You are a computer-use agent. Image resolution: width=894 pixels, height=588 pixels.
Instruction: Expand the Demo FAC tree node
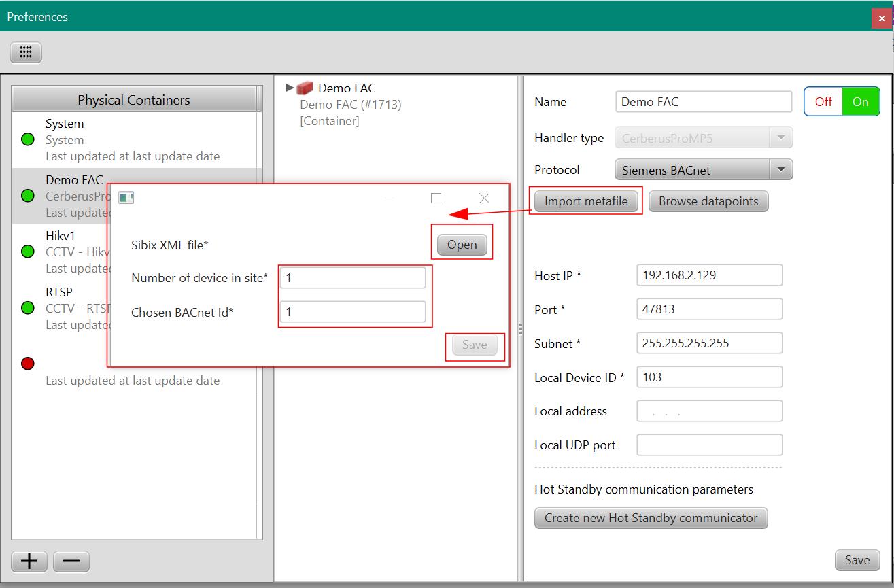pyautogui.click(x=290, y=88)
